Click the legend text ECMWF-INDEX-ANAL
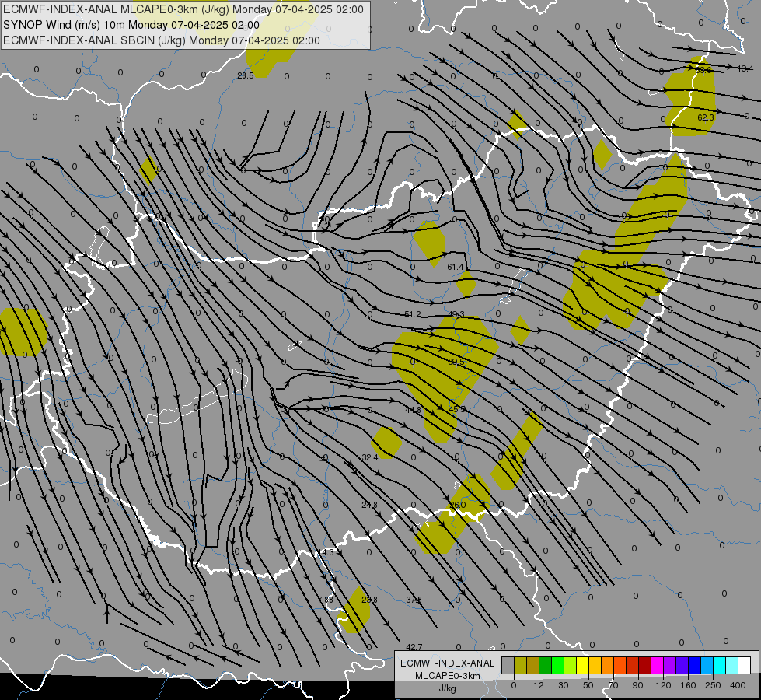 [448, 663]
